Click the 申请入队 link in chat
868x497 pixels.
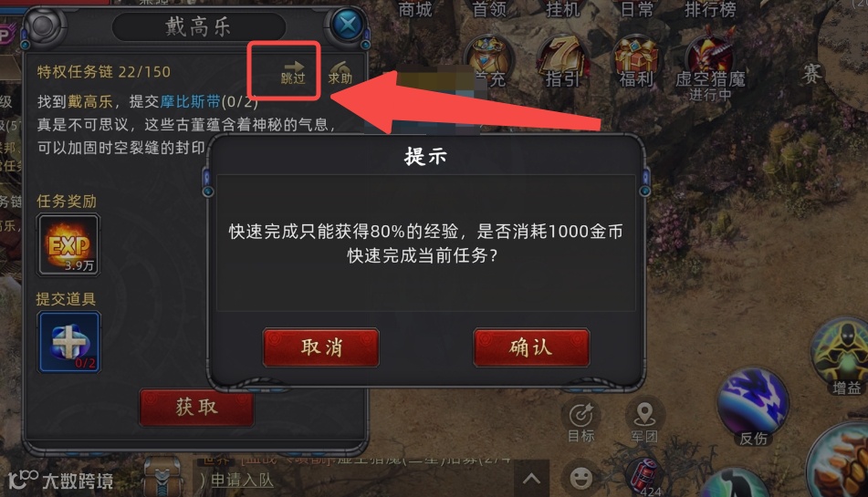[x=242, y=481]
